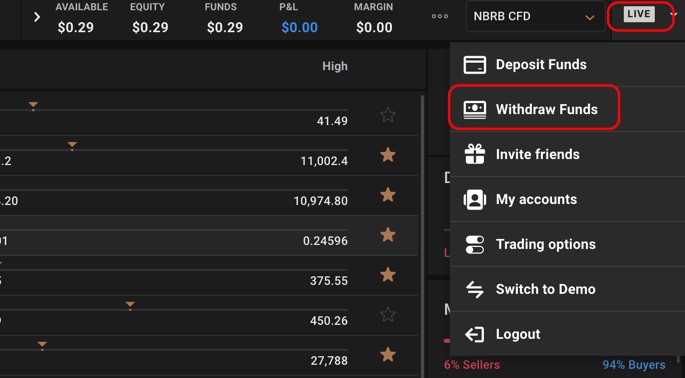685x378 pixels.
Task: Click the high price 375.55
Action: tap(329, 281)
